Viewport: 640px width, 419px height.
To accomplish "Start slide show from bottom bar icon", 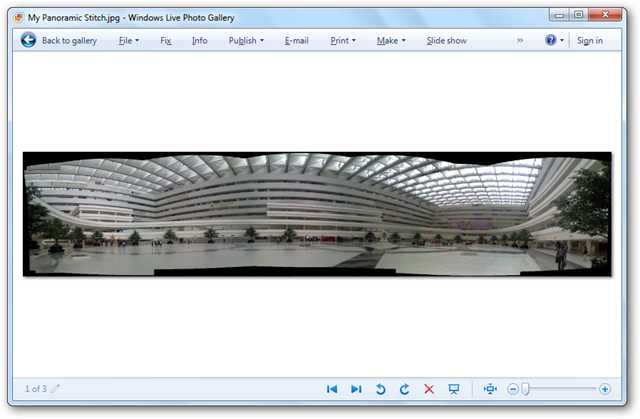I will point(454,389).
